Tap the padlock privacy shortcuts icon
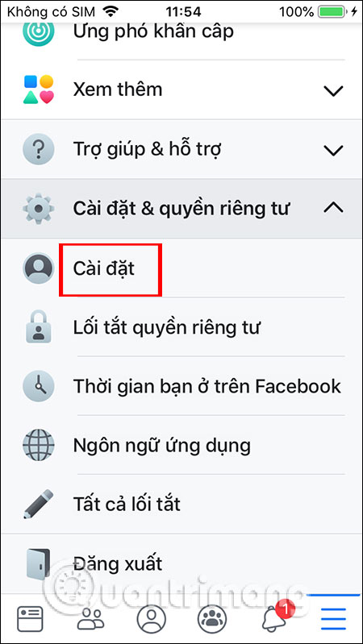Screen dimensions: 363x644 [x=38, y=327]
